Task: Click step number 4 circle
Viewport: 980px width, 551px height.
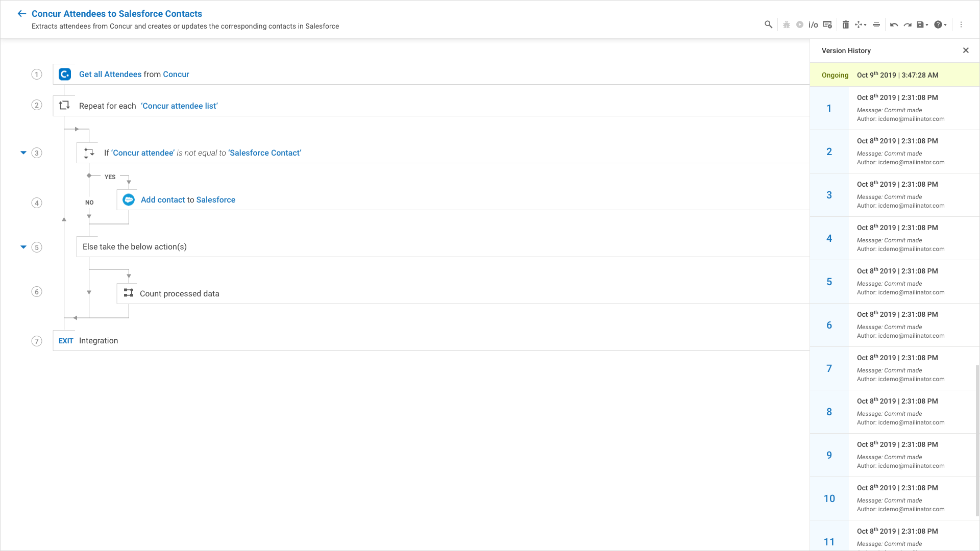Action: [x=37, y=203]
